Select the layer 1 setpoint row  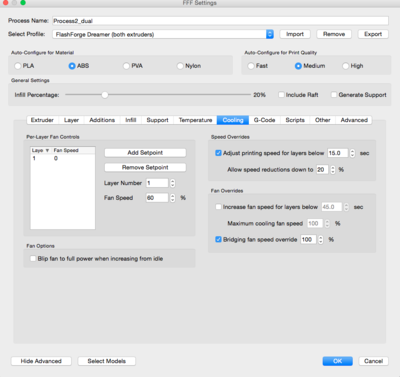pyautogui.click(x=63, y=158)
